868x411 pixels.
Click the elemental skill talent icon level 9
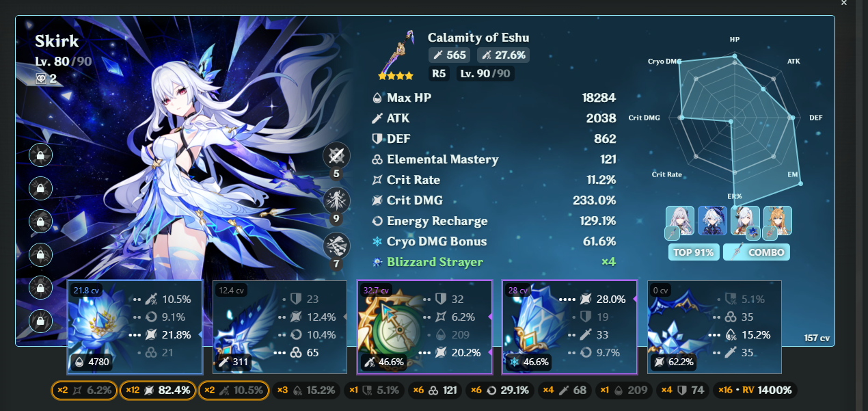coord(336,200)
